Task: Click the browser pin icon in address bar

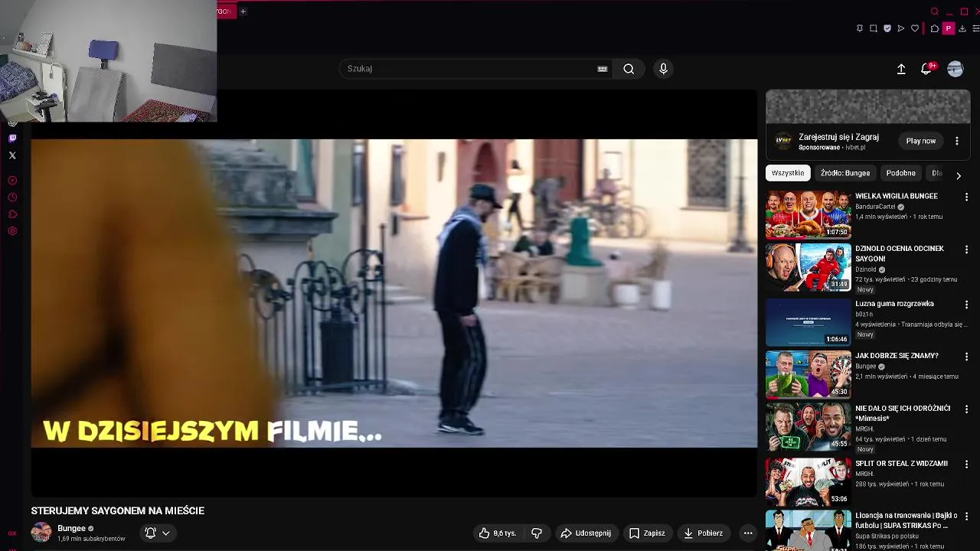Action: pos(860,28)
